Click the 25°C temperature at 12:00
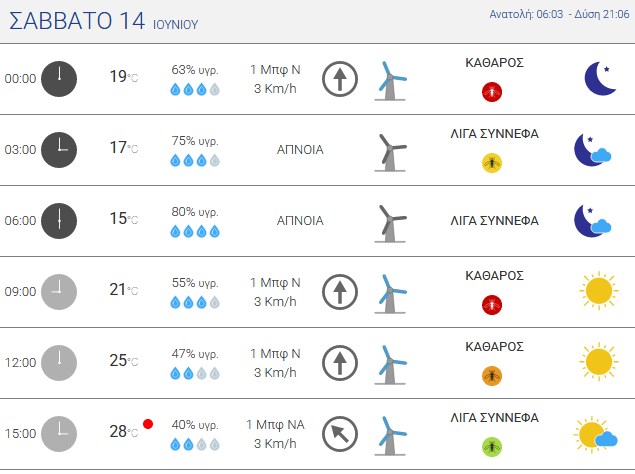The height and width of the screenshot is (474, 635). 124,361
